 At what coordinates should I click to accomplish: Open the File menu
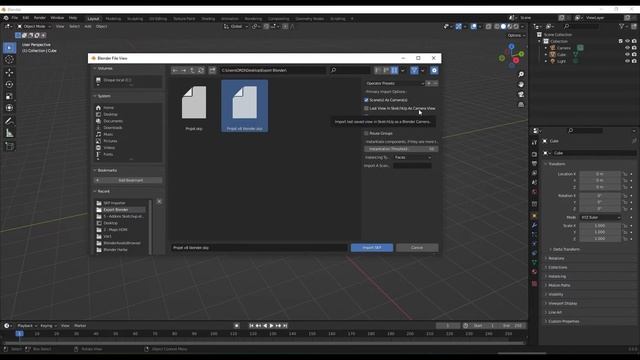point(15,18)
